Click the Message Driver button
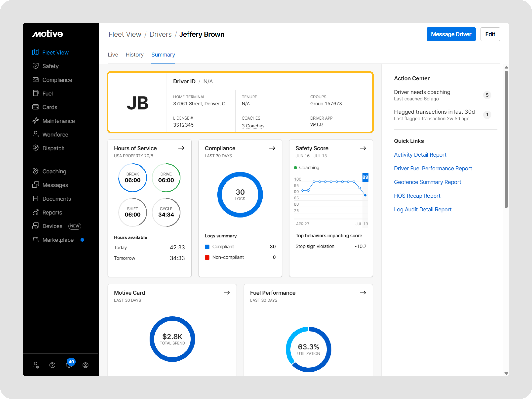 coord(451,34)
